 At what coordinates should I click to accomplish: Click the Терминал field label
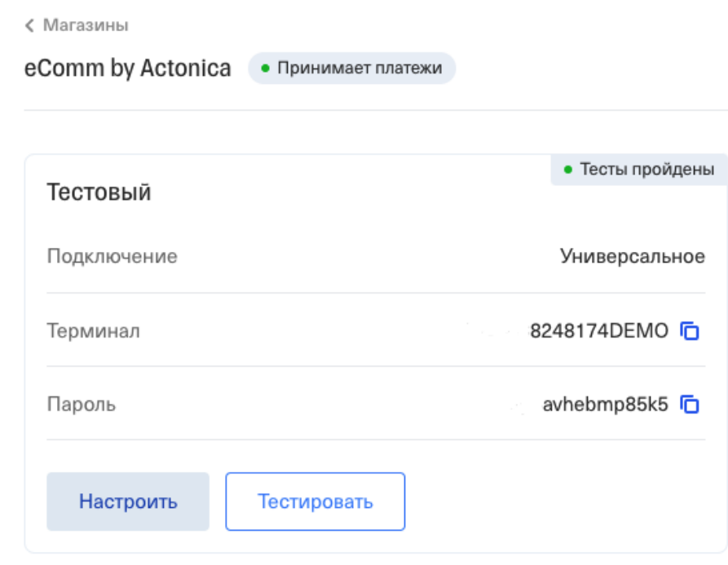pyautogui.click(x=93, y=331)
